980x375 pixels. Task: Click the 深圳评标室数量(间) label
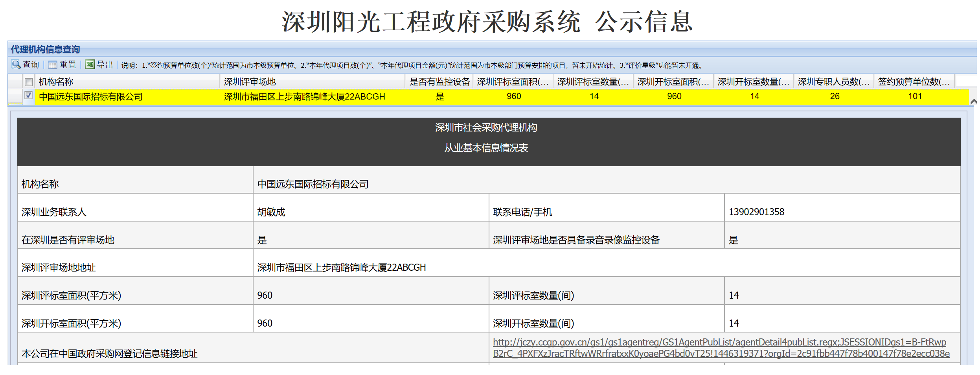point(533,296)
